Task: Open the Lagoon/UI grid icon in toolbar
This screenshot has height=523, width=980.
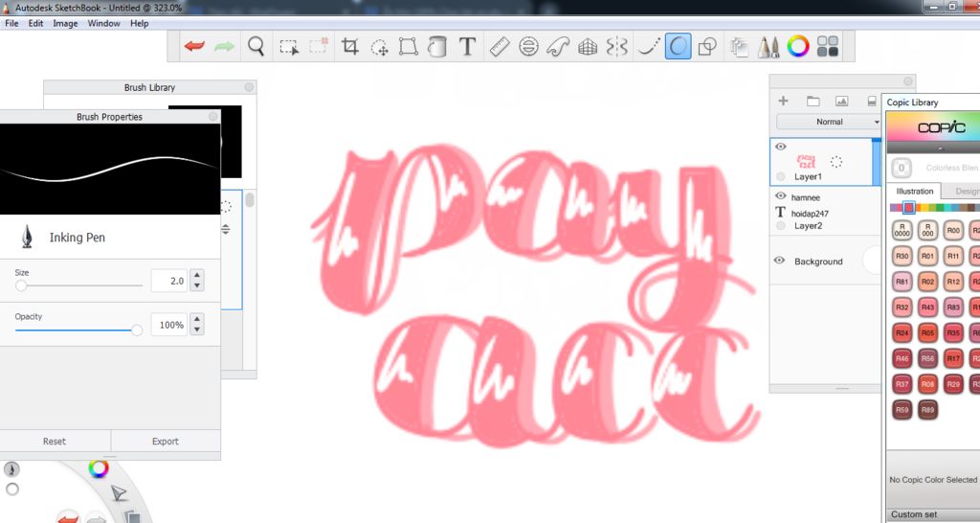Action: [828, 46]
